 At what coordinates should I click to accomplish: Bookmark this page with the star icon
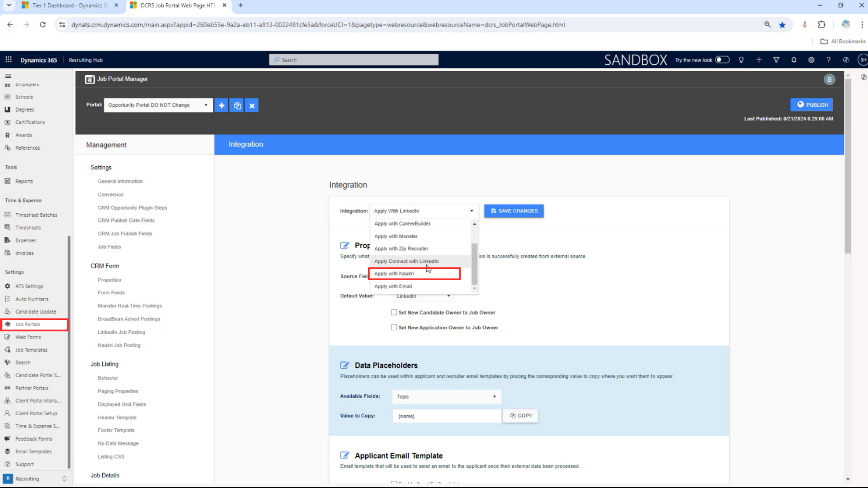click(x=782, y=25)
